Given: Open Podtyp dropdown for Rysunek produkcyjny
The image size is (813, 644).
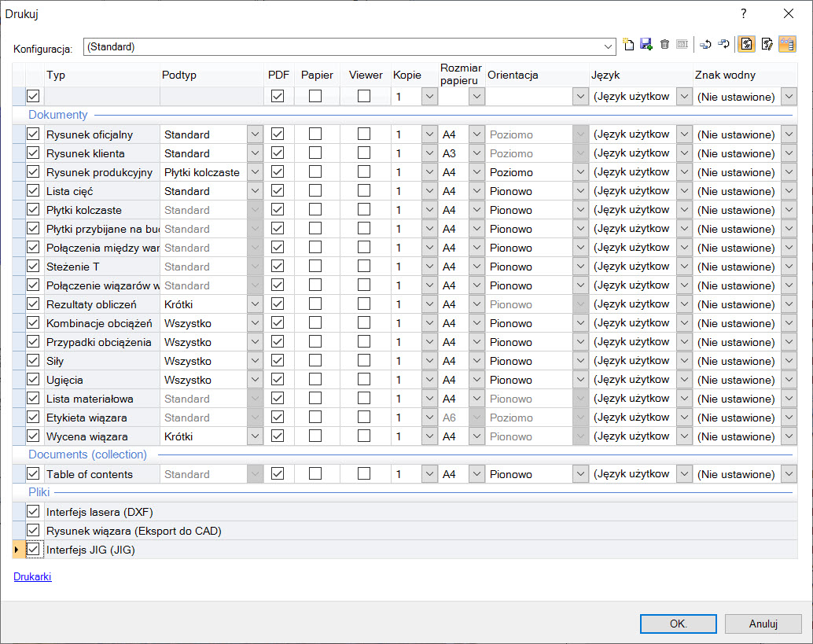Looking at the screenshot, I should click(255, 172).
